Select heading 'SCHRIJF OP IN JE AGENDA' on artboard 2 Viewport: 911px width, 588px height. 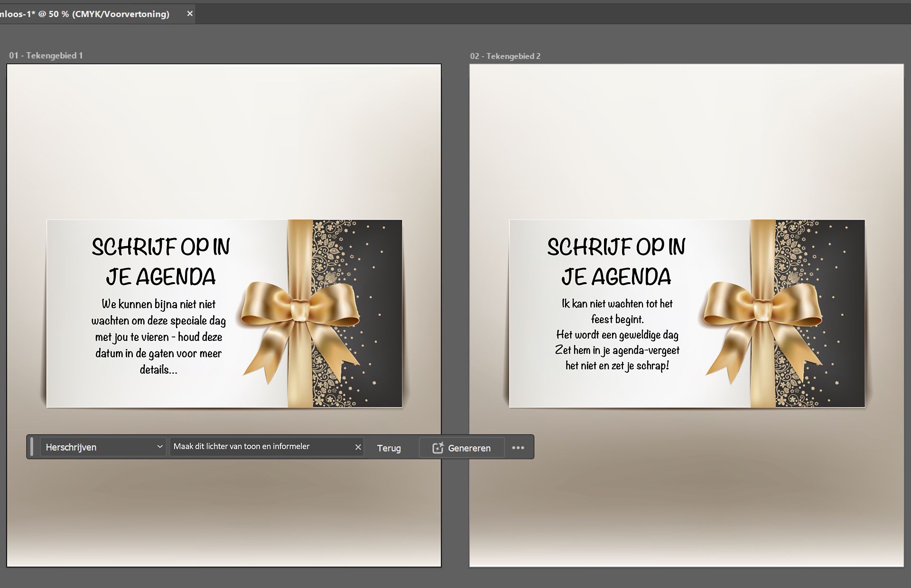coord(616,262)
